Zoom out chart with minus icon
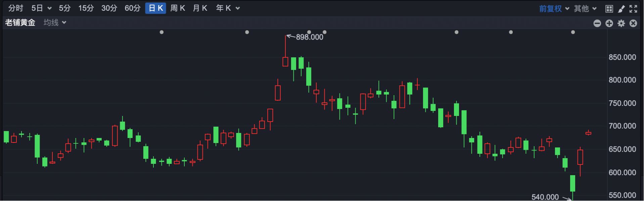Viewport: 644px width, 201px height. click(597, 23)
